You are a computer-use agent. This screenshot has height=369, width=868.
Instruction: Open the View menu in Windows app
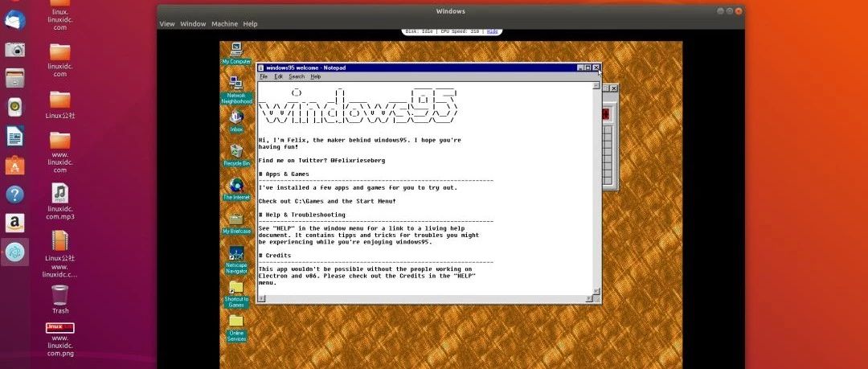pos(167,24)
